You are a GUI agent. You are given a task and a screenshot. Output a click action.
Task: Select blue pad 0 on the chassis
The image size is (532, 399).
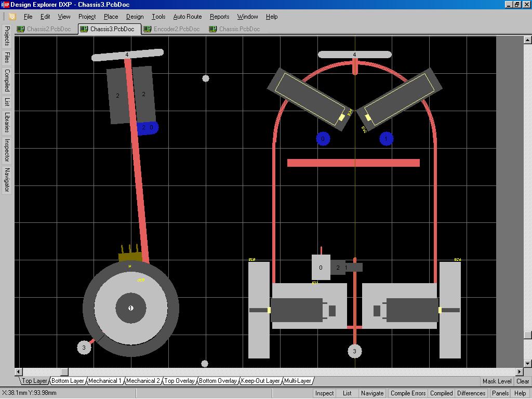point(323,139)
